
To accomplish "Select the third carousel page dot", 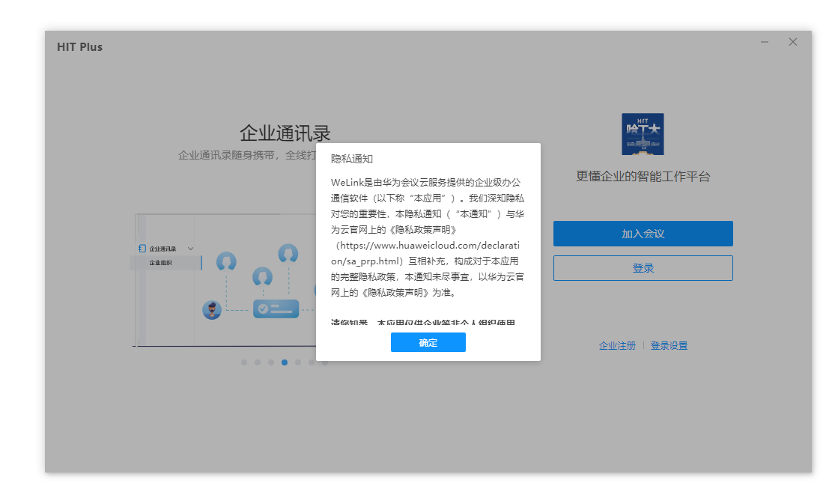I will click(x=271, y=362).
